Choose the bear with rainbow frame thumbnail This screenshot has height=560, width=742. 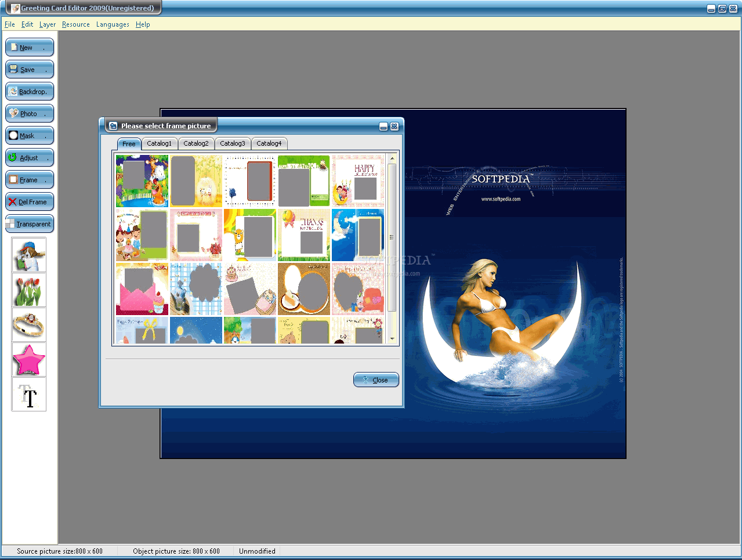click(250, 235)
